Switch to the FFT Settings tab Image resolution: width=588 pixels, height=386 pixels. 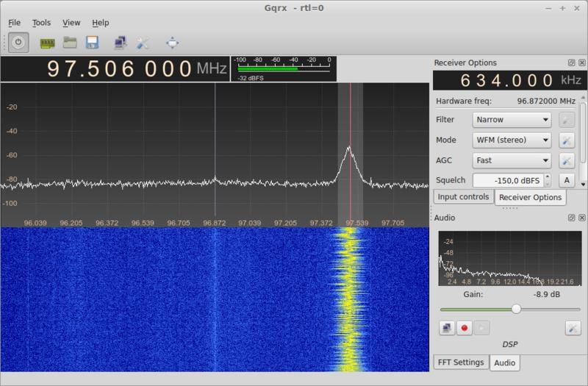coord(461,362)
